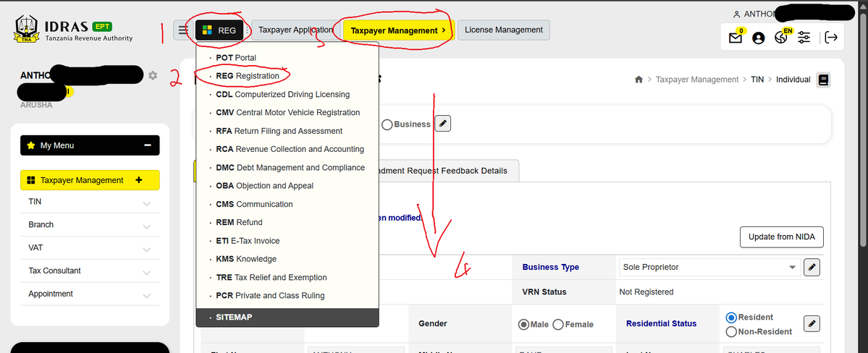Open the user profile avatar icon
Viewport: 868px width, 353px height.
[759, 38]
